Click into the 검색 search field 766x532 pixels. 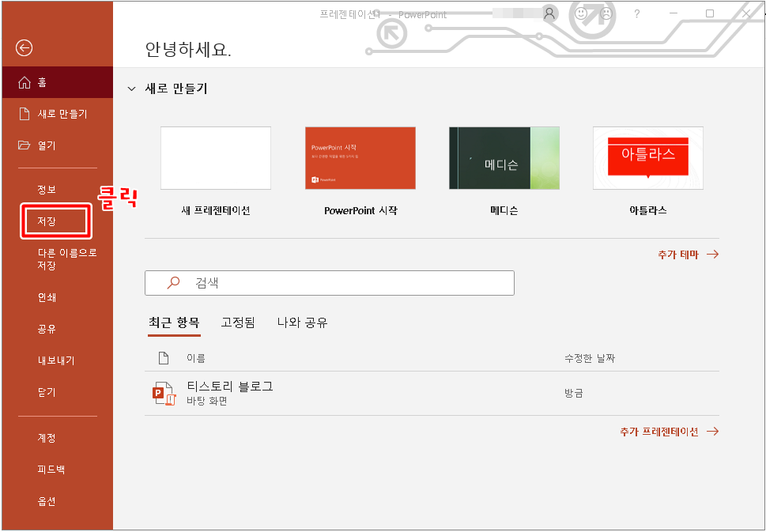pyautogui.click(x=330, y=283)
